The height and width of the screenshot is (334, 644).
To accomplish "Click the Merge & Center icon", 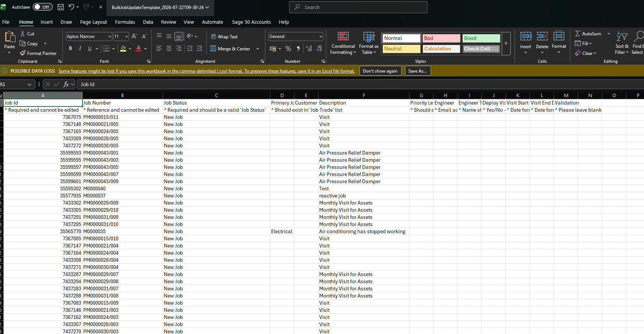I will point(213,49).
